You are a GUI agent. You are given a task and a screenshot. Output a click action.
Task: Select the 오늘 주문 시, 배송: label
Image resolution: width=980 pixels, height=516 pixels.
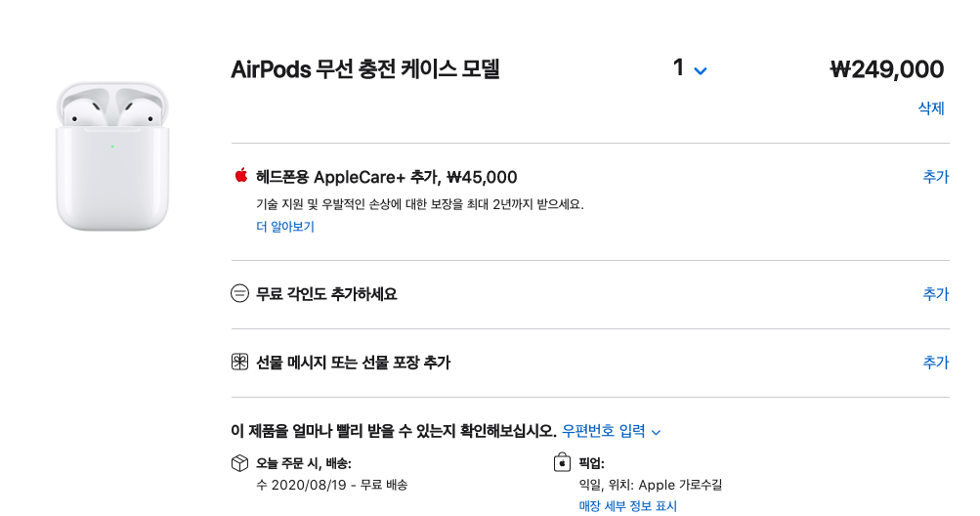(x=304, y=463)
